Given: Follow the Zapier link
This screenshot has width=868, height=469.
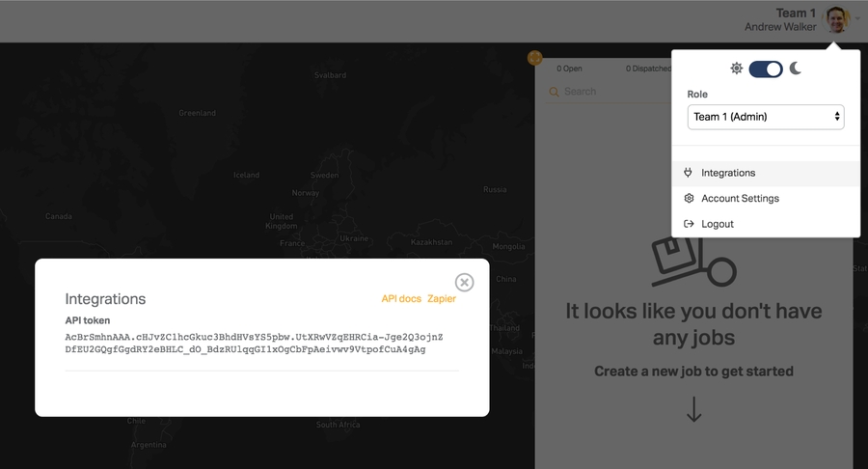Looking at the screenshot, I should point(442,299).
